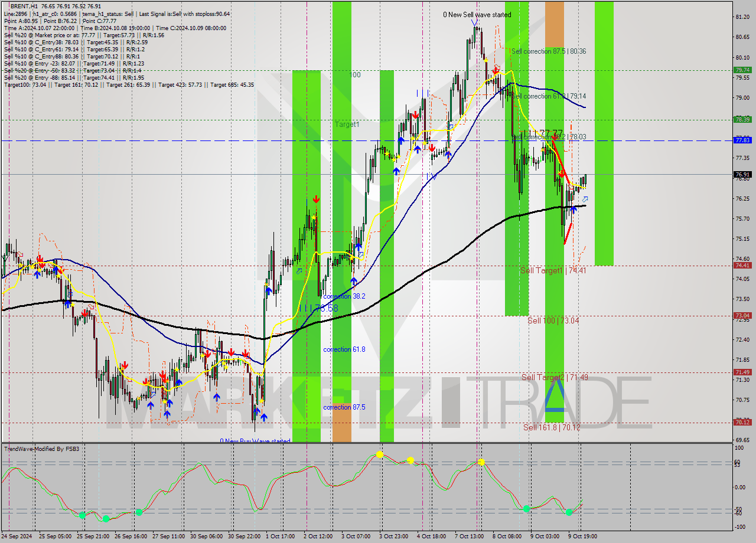This screenshot has height=543, width=756.
Task: Click the red 73.04 price tag
Action: pos(742,316)
